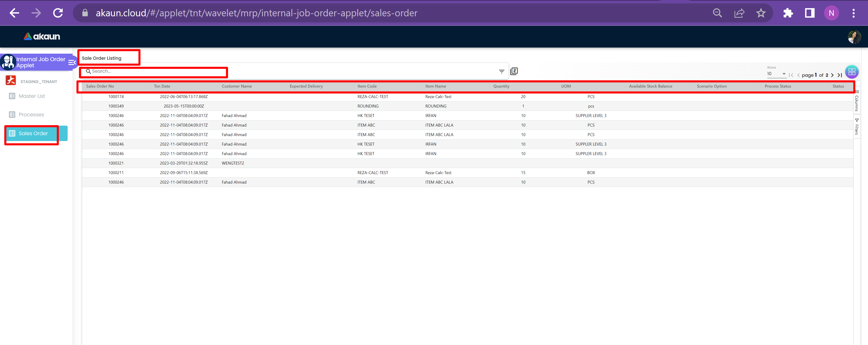Click the akaun logo
Viewport: 868px width, 345px height.
42,36
